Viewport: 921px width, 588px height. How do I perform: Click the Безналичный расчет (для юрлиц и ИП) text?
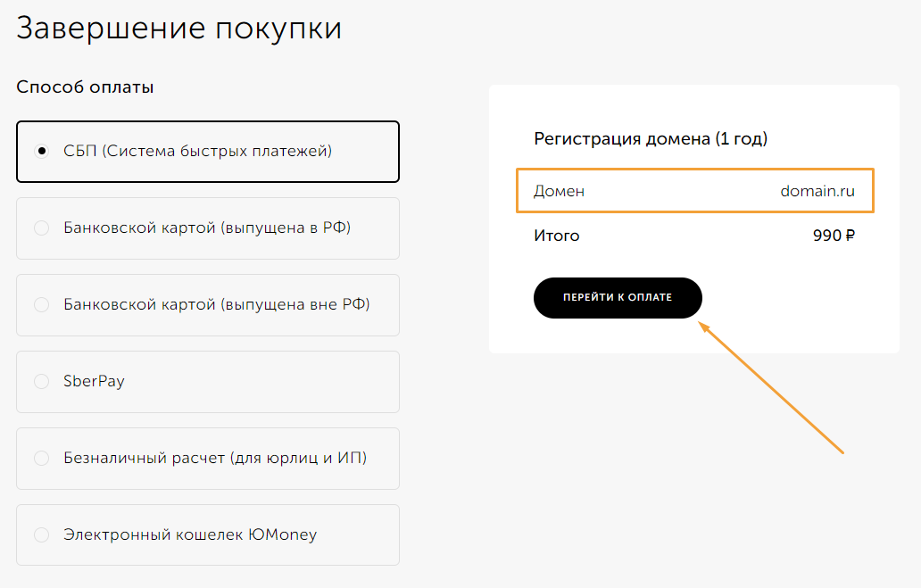(x=215, y=458)
